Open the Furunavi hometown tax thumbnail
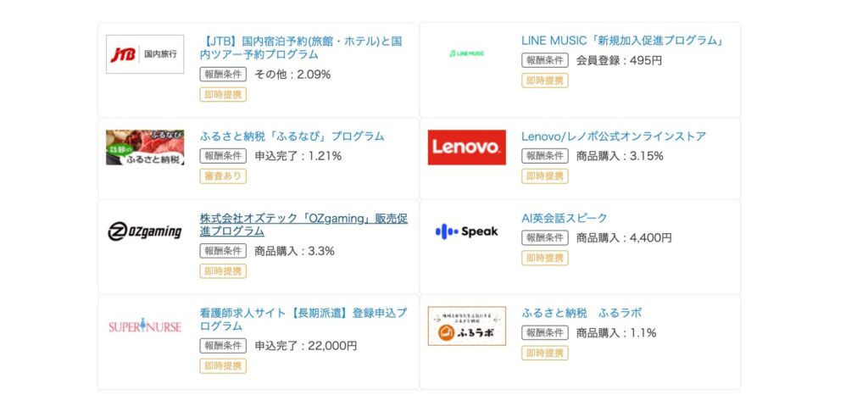 click(x=145, y=148)
